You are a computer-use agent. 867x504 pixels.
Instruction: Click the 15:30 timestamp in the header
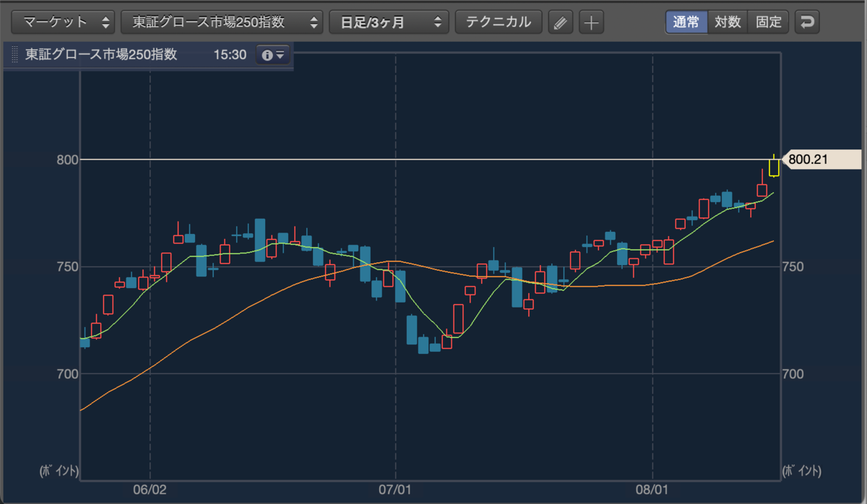tap(230, 55)
